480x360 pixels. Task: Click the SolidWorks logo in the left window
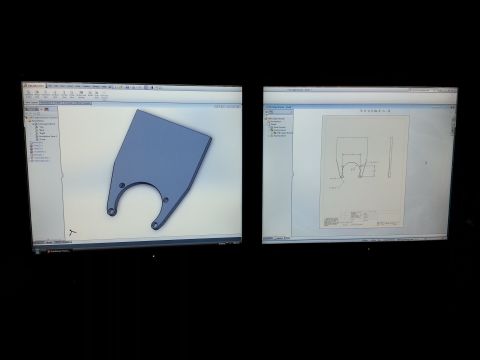click(x=34, y=86)
